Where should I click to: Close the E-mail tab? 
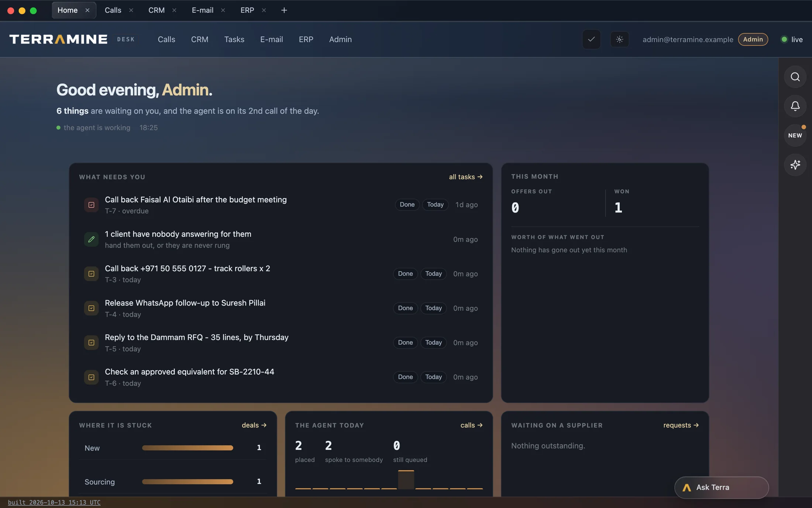pos(223,10)
